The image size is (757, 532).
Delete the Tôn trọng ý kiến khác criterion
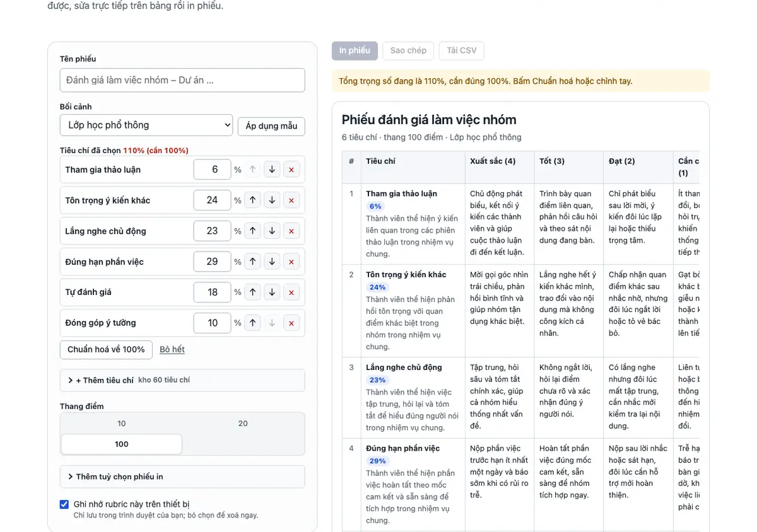(x=291, y=200)
